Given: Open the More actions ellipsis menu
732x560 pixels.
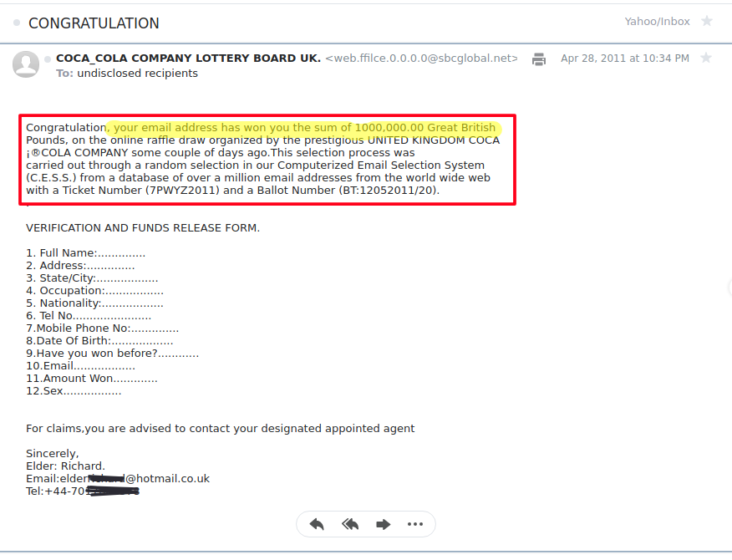Looking at the screenshot, I should coord(415,524).
